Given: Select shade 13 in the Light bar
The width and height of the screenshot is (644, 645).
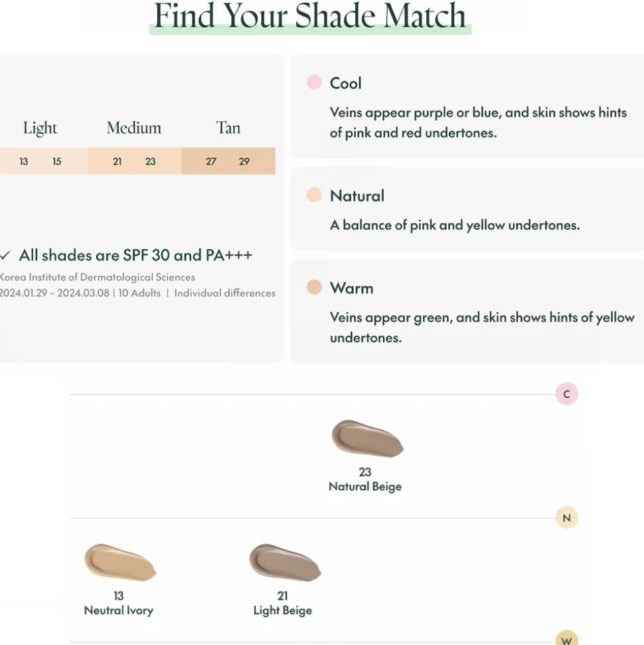Looking at the screenshot, I should [24, 161].
